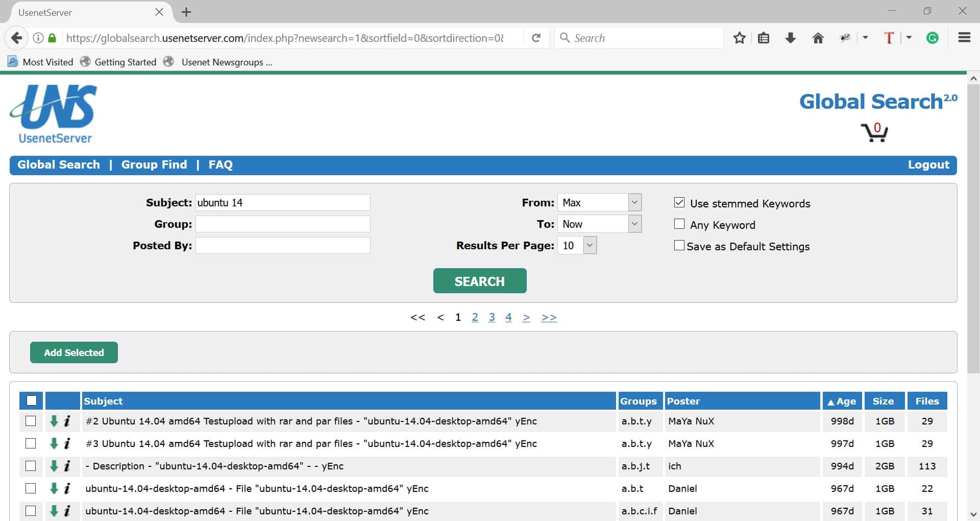Viewport: 980px width, 521px height.
Task: Enable the Any Keyword checkbox
Action: pyautogui.click(x=679, y=224)
